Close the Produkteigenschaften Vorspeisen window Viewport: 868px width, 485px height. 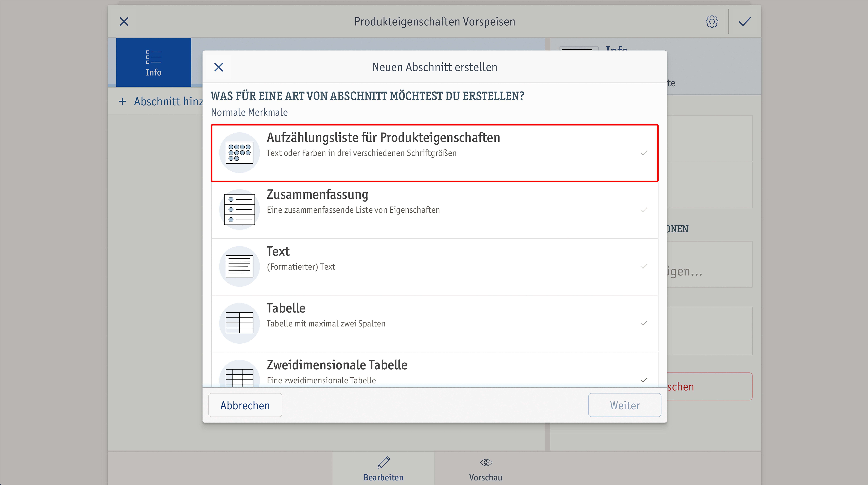point(124,22)
